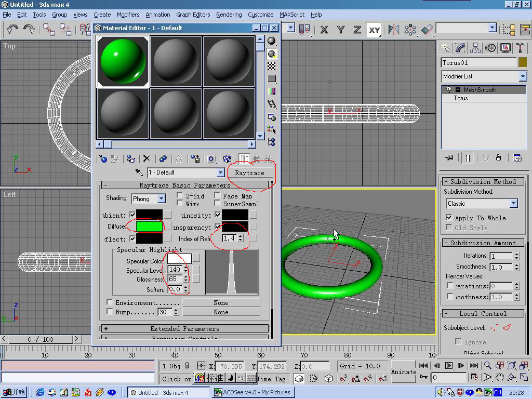Click the green Diffuse color swatch
The width and height of the screenshot is (532, 399).
[x=149, y=227]
